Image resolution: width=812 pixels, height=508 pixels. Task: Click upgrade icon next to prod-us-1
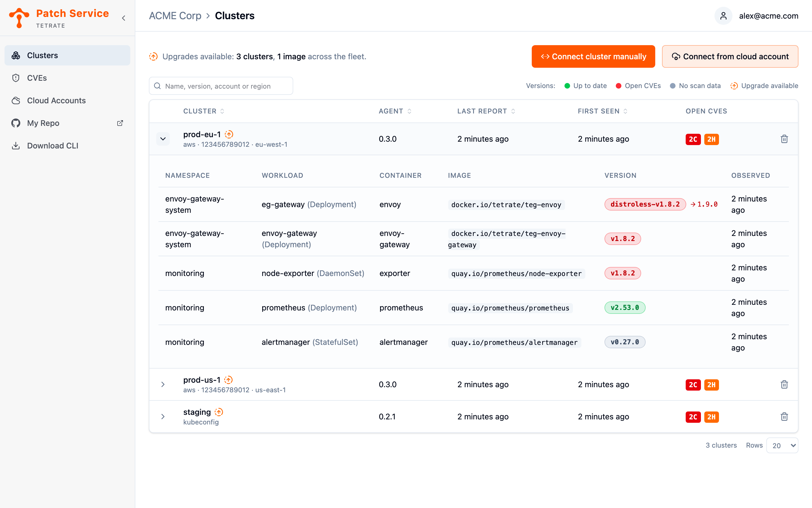(228, 380)
